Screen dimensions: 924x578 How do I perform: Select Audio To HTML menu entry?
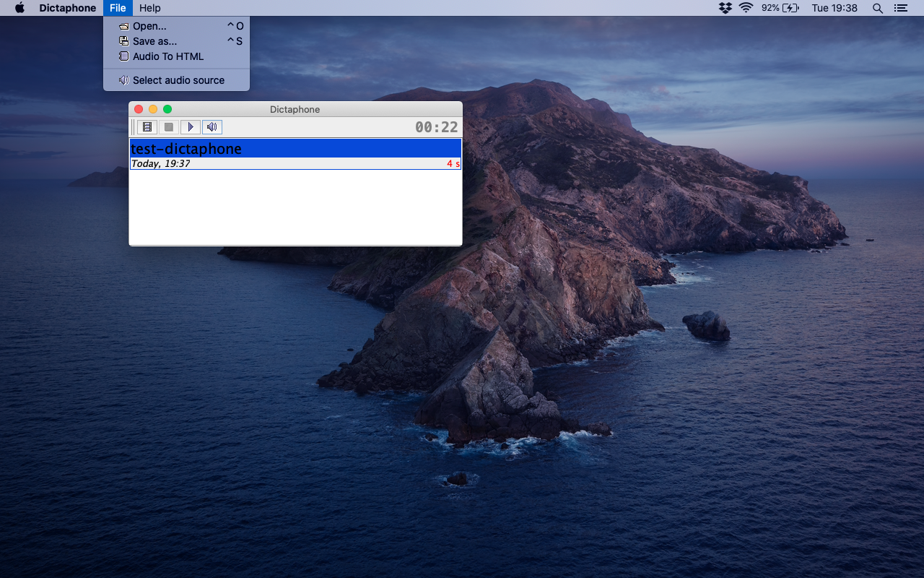pos(168,56)
